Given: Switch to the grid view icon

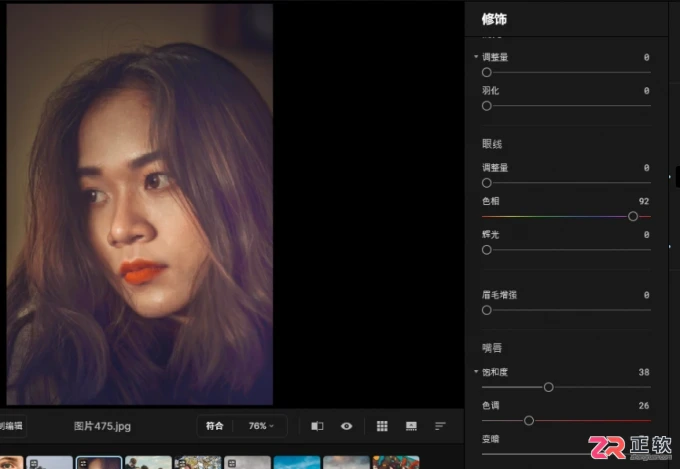Looking at the screenshot, I should (x=382, y=426).
